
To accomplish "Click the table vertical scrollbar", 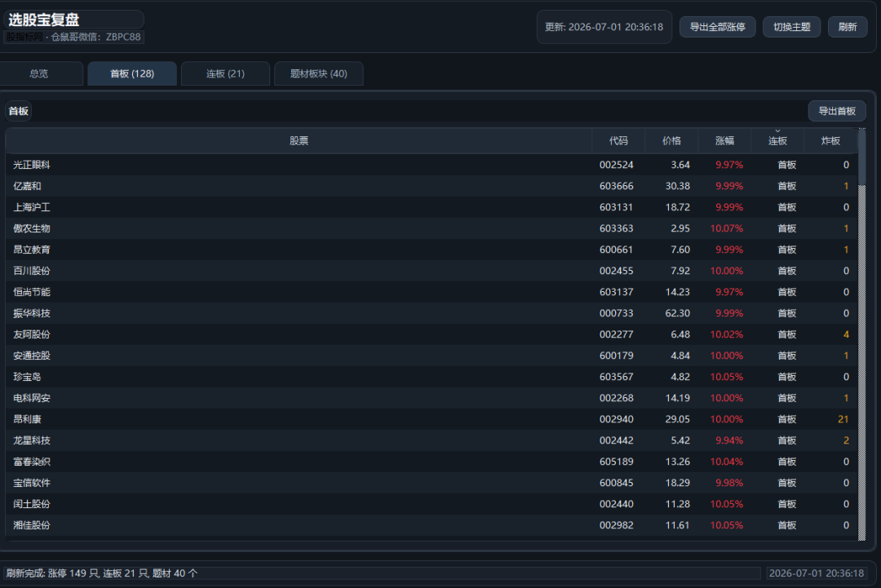I will point(862,334).
